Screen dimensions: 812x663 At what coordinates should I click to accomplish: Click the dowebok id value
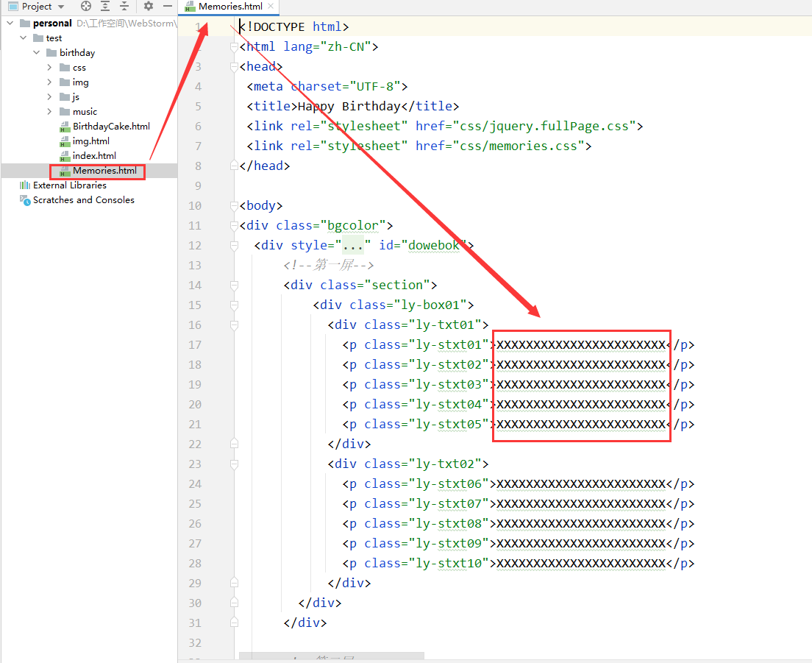pyautogui.click(x=434, y=246)
